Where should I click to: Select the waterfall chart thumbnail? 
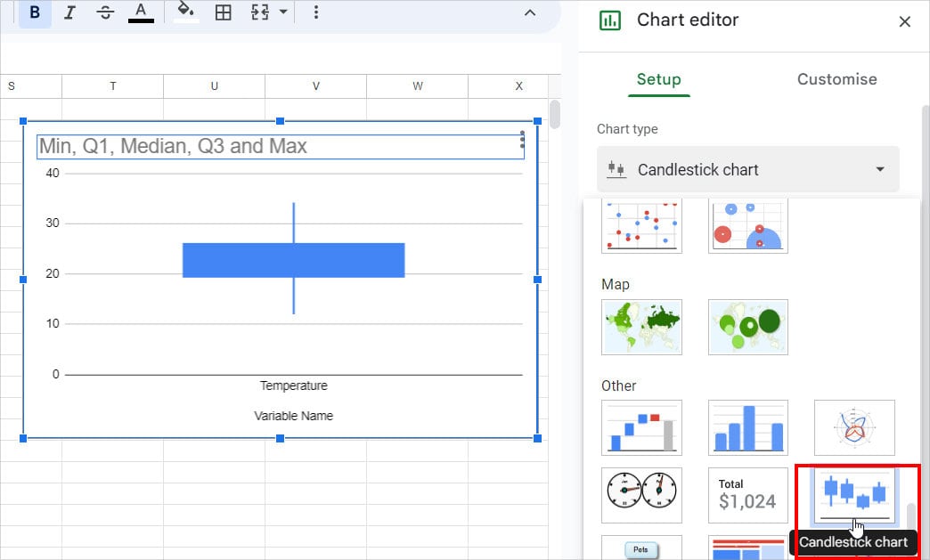coord(641,427)
